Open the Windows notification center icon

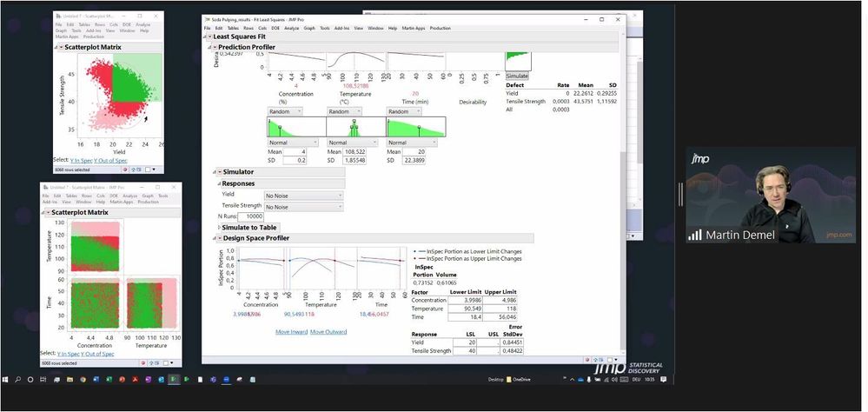[x=664, y=380]
